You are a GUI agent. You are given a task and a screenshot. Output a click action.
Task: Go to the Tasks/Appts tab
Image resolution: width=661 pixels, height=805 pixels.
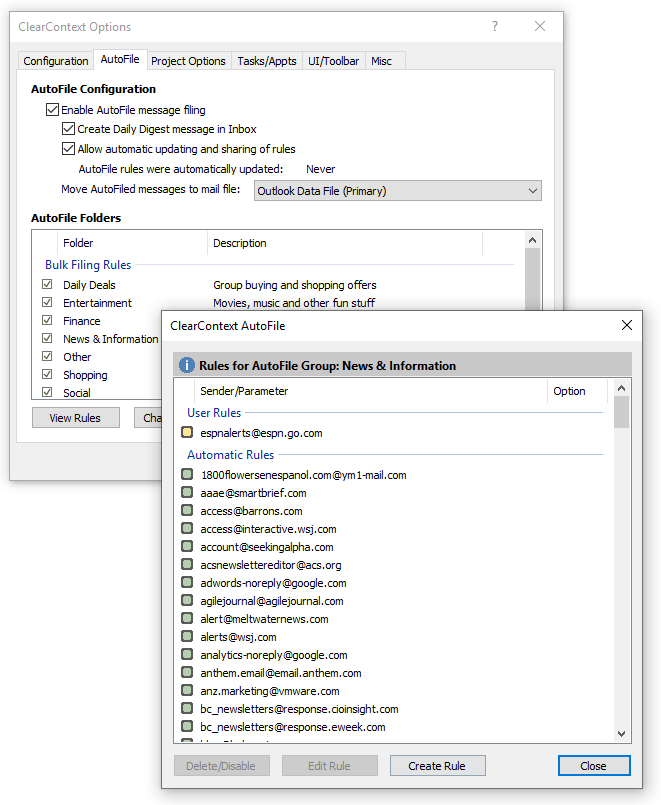click(267, 61)
